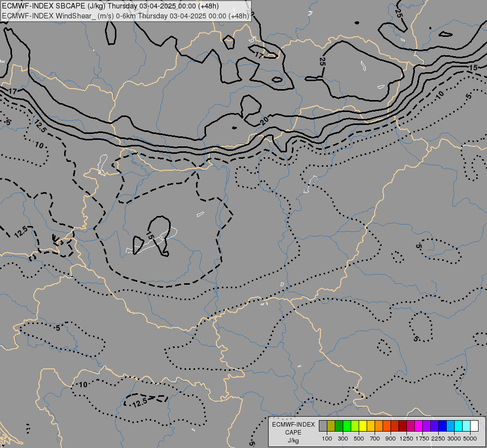Image resolution: width=487 pixels, height=448 pixels.
Task: Select the pure blue swatch in CAPE legend
Action: 442,426
